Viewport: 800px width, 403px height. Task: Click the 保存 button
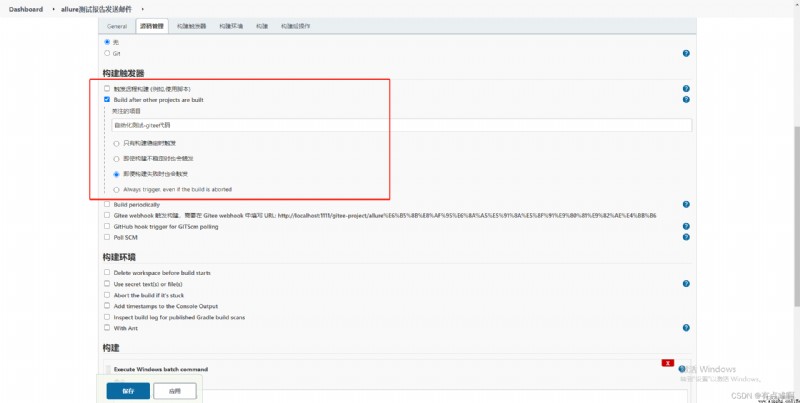tap(128, 391)
